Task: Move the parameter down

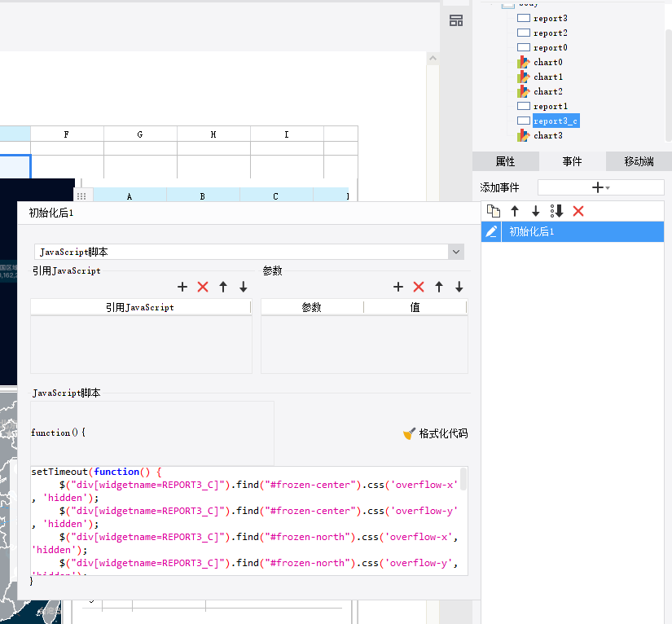Action: tap(459, 287)
